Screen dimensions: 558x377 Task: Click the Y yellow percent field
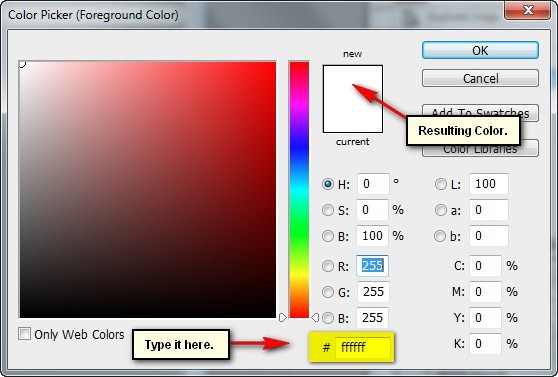coord(485,318)
